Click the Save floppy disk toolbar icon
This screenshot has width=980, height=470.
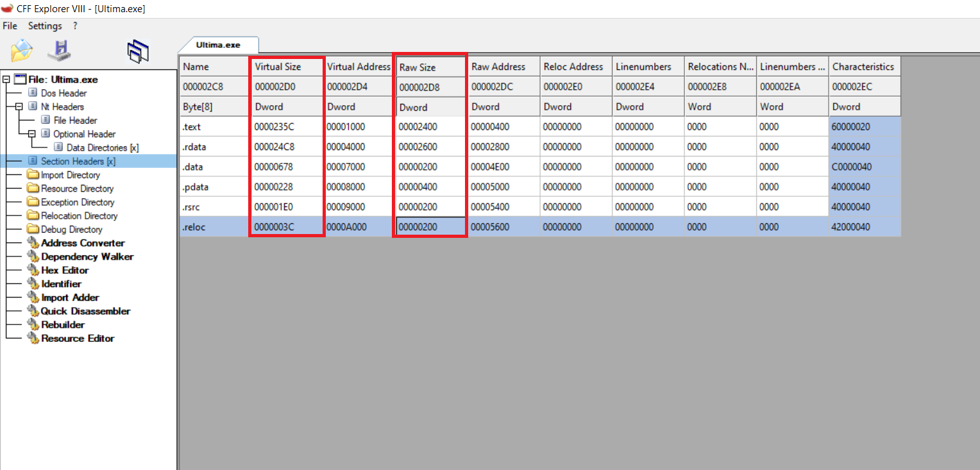(60, 51)
